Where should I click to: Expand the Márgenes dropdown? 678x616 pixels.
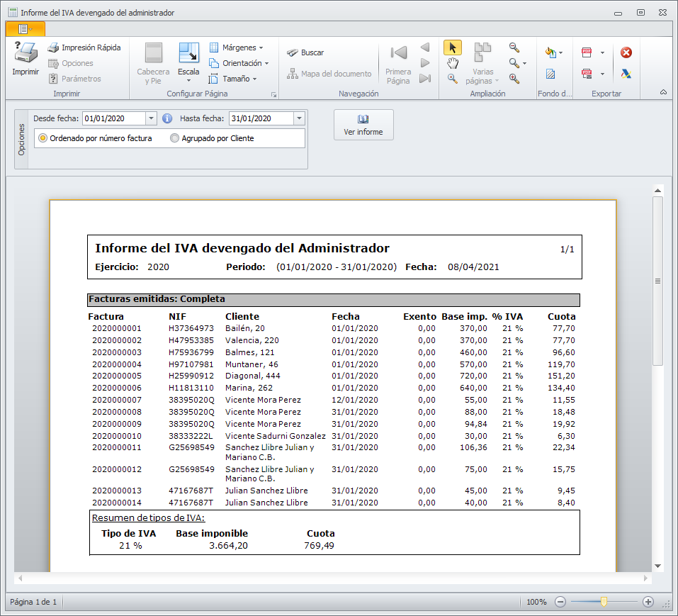click(x=236, y=47)
